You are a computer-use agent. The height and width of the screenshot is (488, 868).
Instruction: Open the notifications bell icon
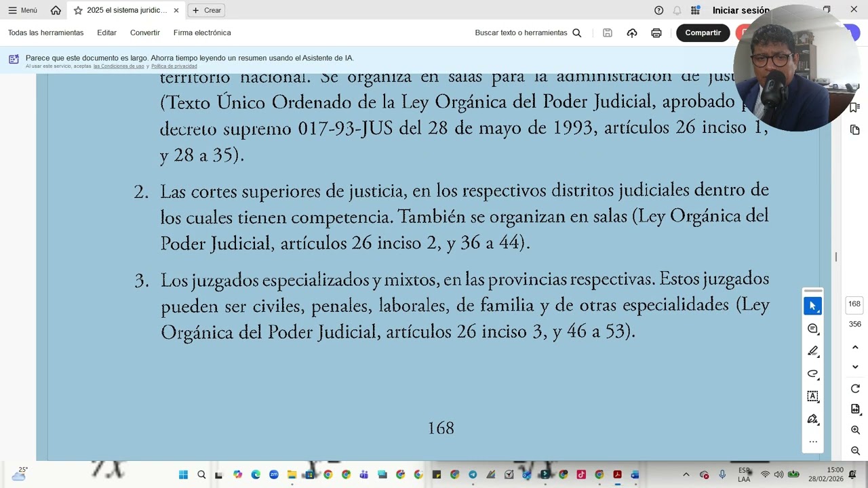tap(677, 10)
